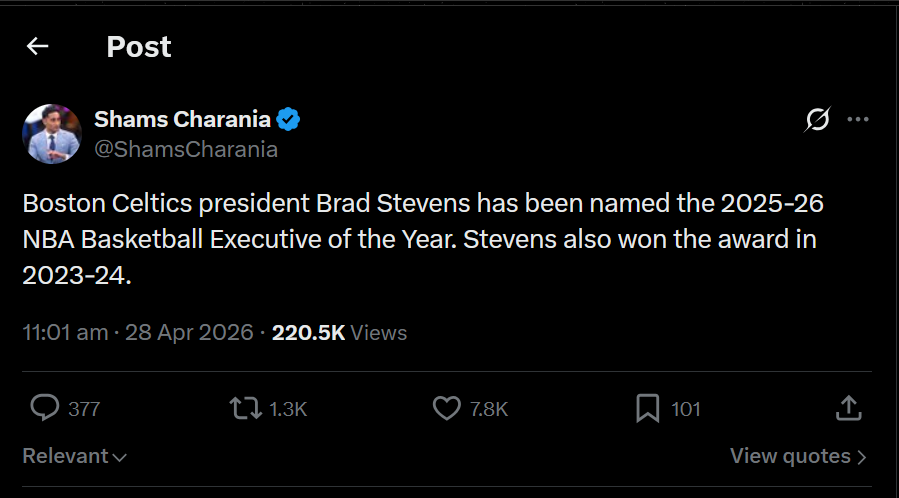899x498 pixels.
Task: Click the Brad Stevens post text
Action: click(423, 239)
